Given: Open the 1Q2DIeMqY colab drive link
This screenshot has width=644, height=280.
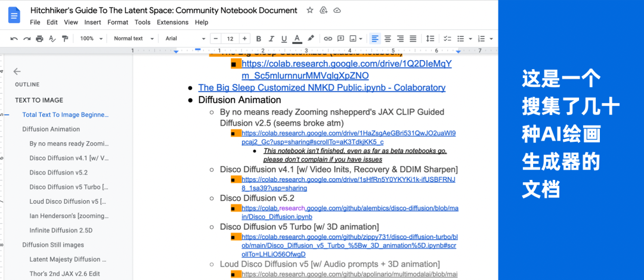Looking at the screenshot, I should click(346, 70).
